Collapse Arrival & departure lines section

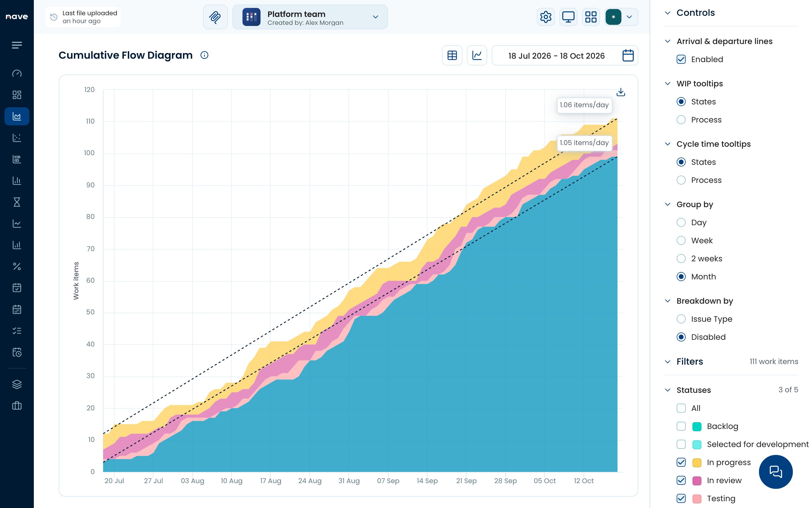click(667, 41)
